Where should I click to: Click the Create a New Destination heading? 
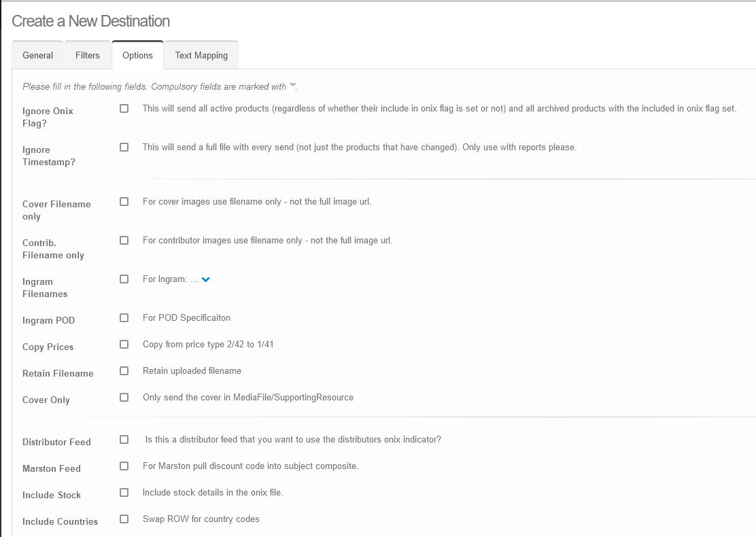point(91,21)
